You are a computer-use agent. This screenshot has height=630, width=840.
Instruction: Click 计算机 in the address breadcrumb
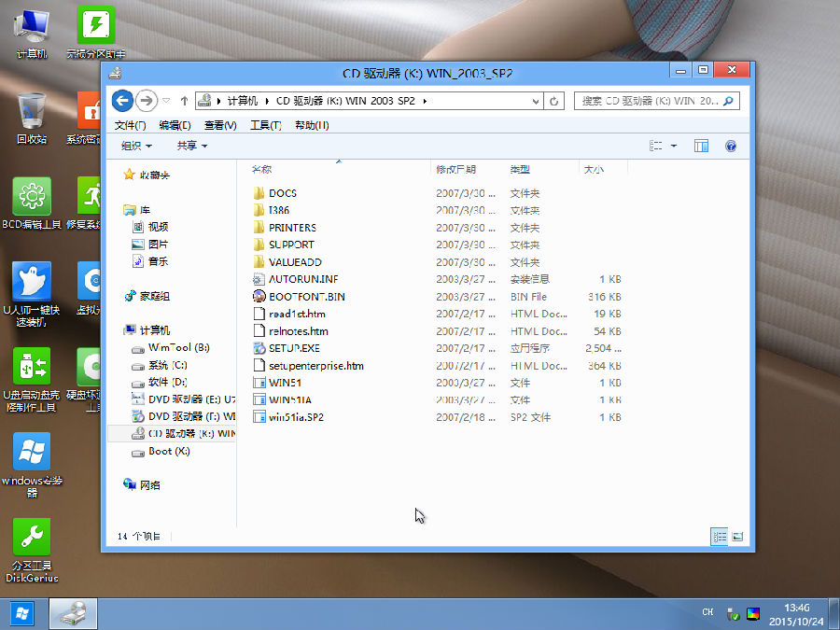pyautogui.click(x=242, y=101)
